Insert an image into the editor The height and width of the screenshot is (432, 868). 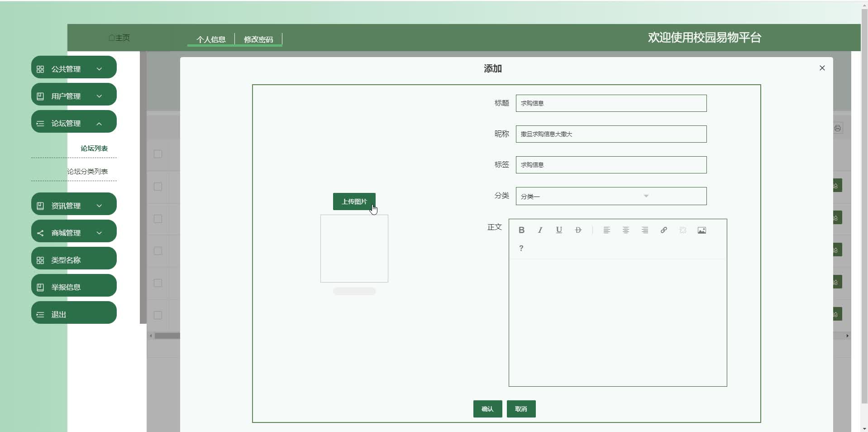[x=702, y=230]
